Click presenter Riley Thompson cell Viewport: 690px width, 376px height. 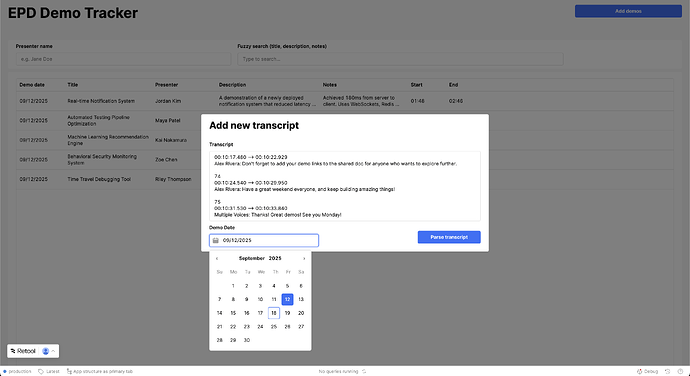[173, 179]
